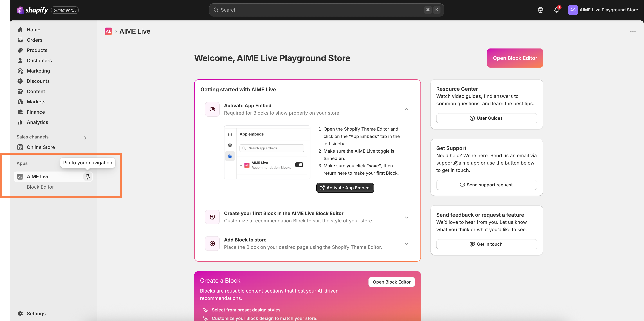644x321 pixels.
Task: Click the Add Block to store plus icon
Action: 212,244
